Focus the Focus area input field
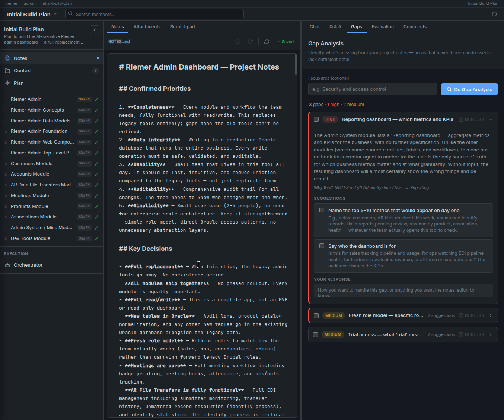This screenshot has height=420, width=504. [x=372, y=89]
